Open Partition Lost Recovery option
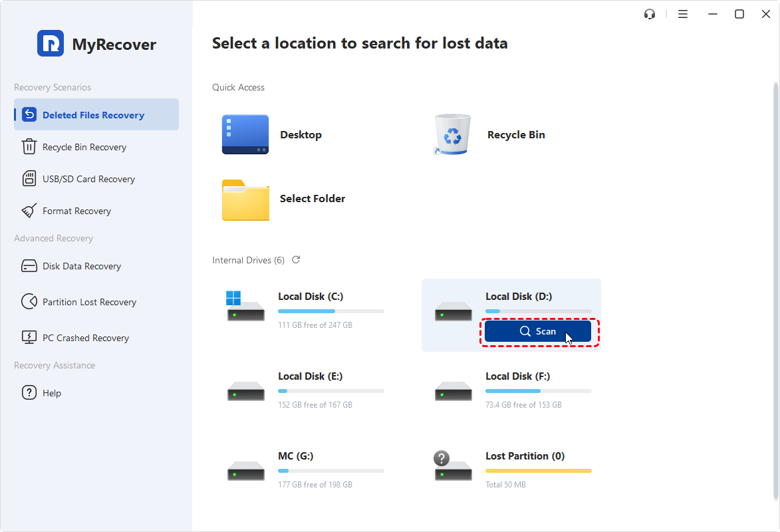Screen dimensions: 780x532 tap(96, 302)
